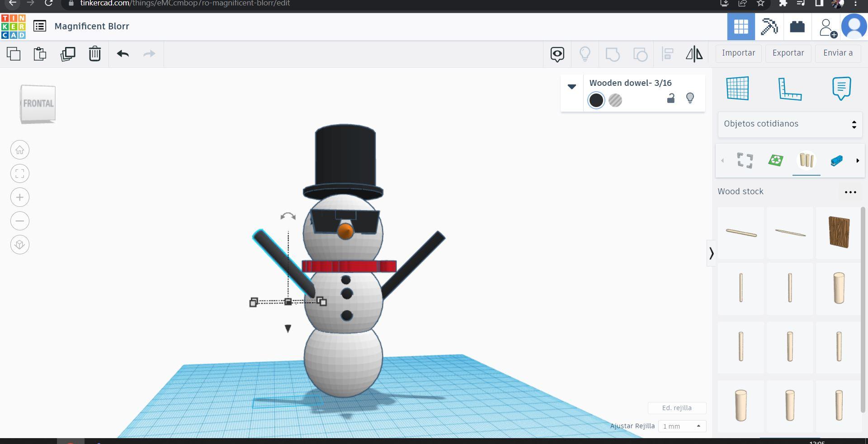Screen dimensions: 868x444
Task: Select the frame brackets shape category
Action: [745, 160]
